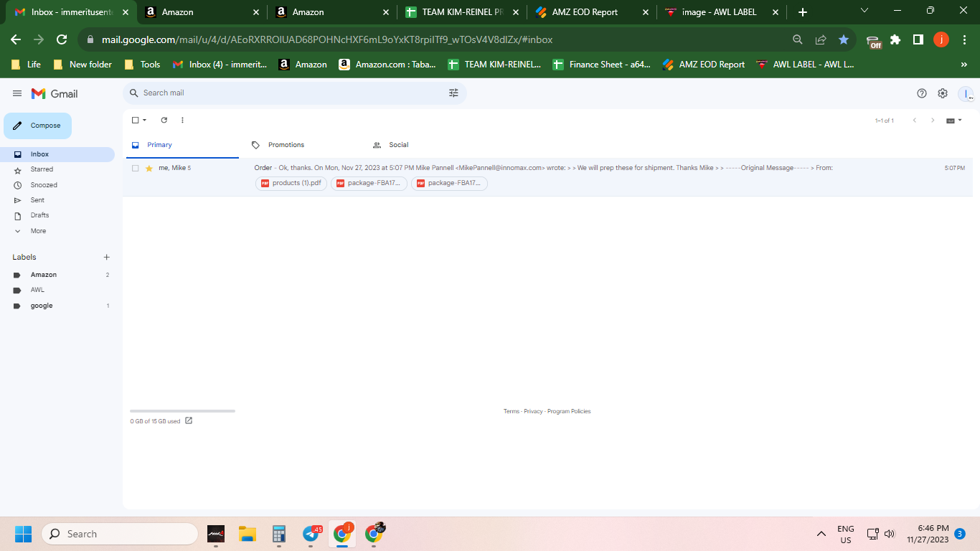Open the Gmail main menu hamburger icon
Image resolution: width=980 pixels, height=551 pixels.
pos(17,93)
